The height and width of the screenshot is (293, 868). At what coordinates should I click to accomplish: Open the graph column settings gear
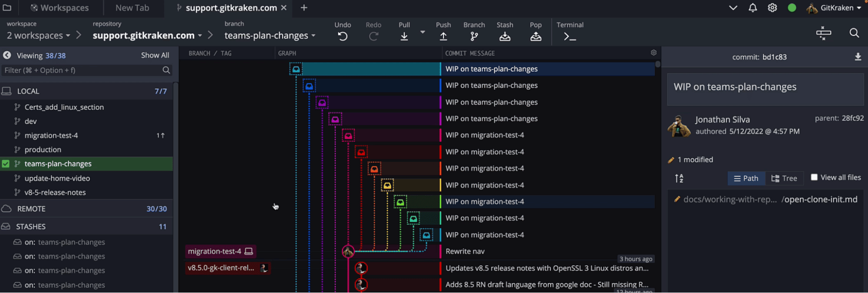tap(653, 53)
